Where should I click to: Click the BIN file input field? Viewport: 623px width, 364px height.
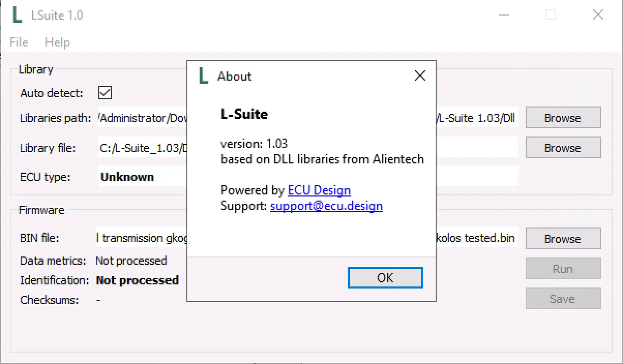pyautogui.click(x=140, y=238)
